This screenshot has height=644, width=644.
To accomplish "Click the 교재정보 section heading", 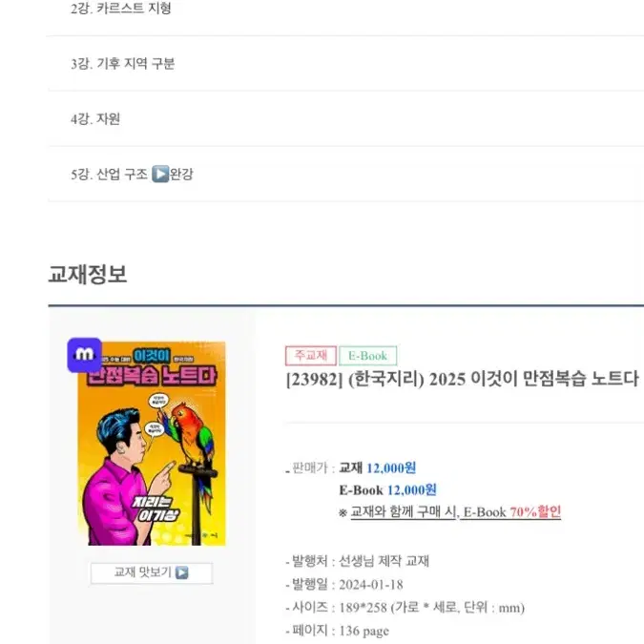I will (x=88, y=274).
